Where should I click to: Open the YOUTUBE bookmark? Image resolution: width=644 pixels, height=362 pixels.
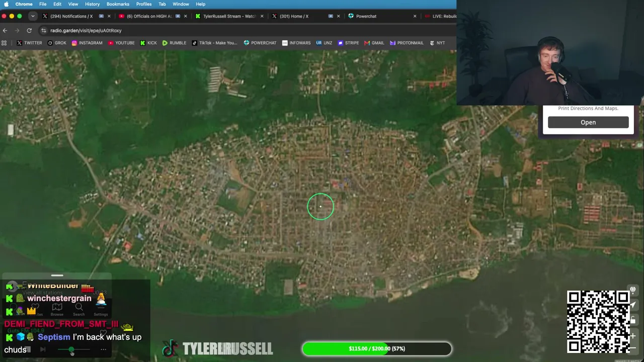click(x=121, y=43)
